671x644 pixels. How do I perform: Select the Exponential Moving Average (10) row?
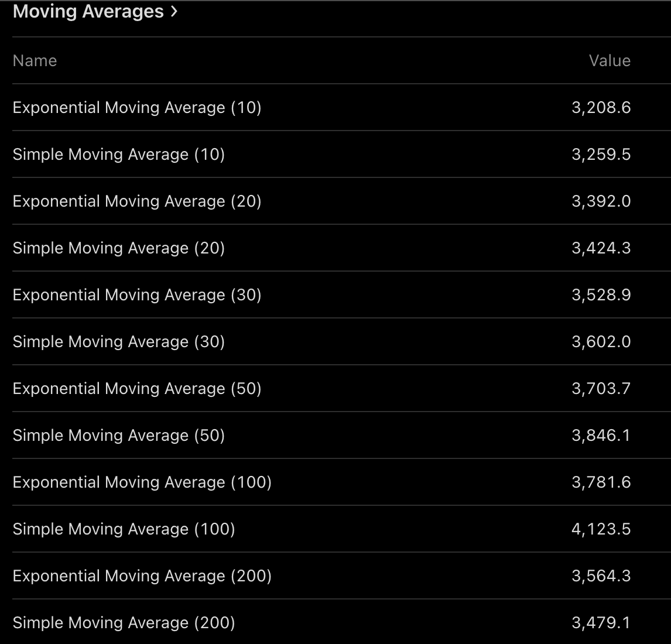pyautogui.click(x=137, y=108)
